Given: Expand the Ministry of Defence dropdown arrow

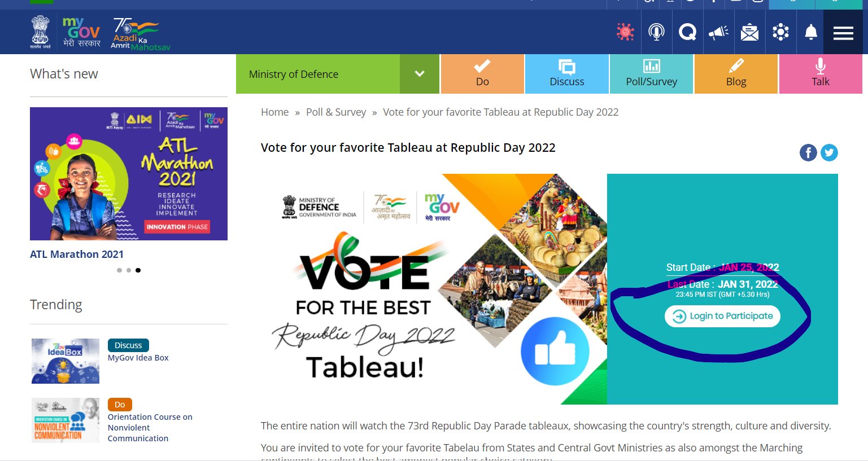Looking at the screenshot, I should [x=420, y=74].
